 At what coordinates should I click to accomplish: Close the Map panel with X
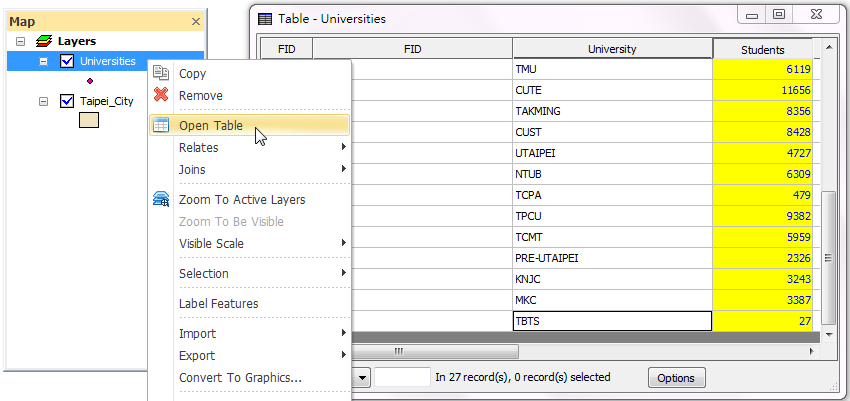(x=196, y=22)
